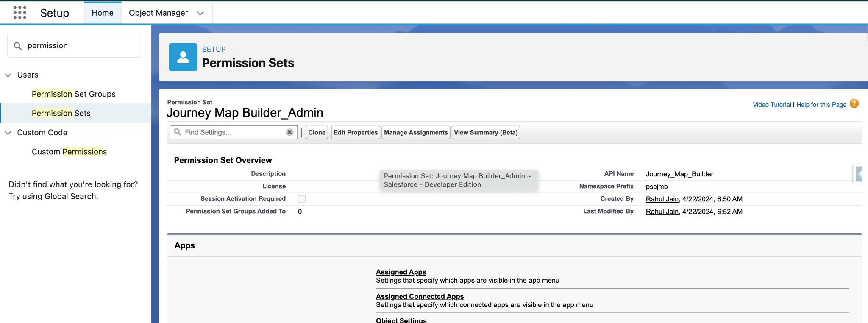The image size is (868, 323).
Task: Open the Object Manager tab
Action: [158, 13]
